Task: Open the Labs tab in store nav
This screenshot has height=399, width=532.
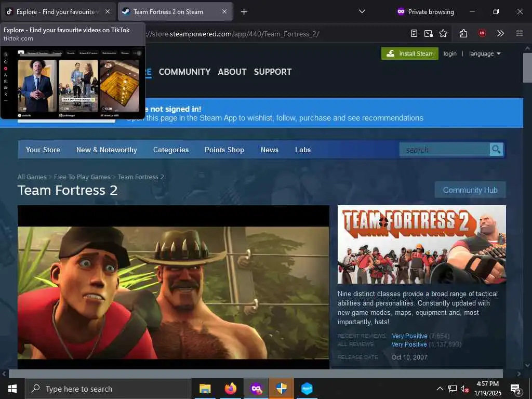Action: coord(303,150)
